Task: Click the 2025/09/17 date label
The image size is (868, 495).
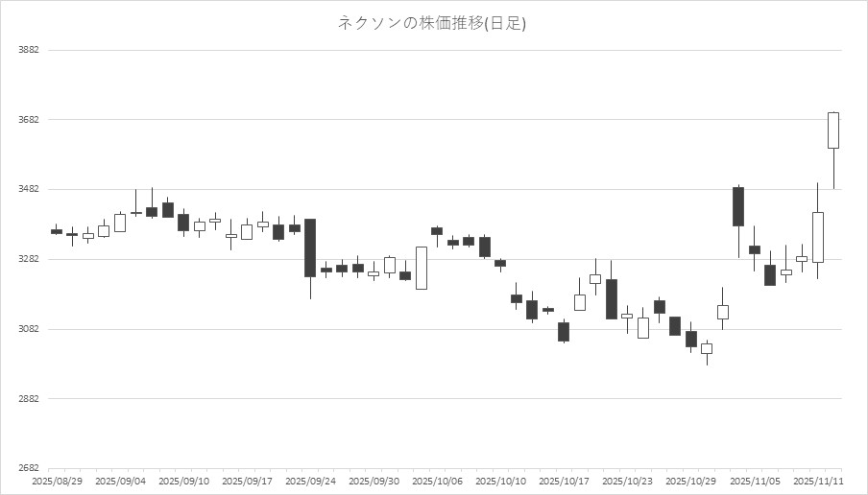Action: pos(247,479)
